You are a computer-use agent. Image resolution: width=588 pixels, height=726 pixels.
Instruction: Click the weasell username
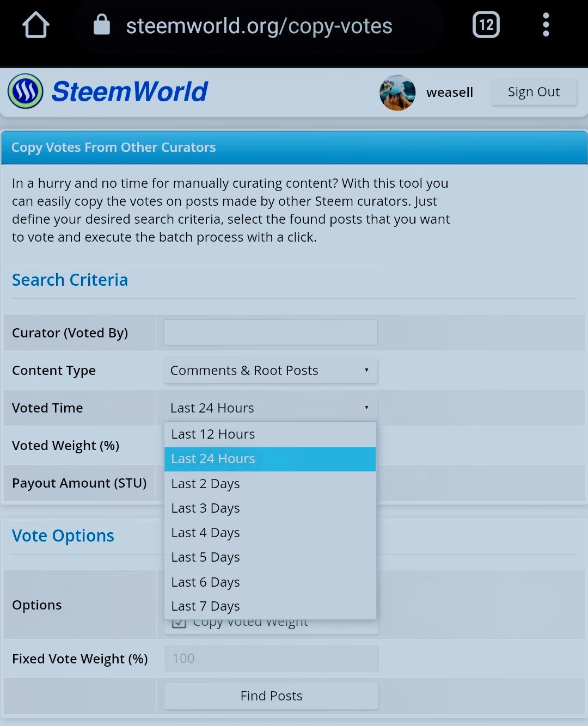coord(450,93)
